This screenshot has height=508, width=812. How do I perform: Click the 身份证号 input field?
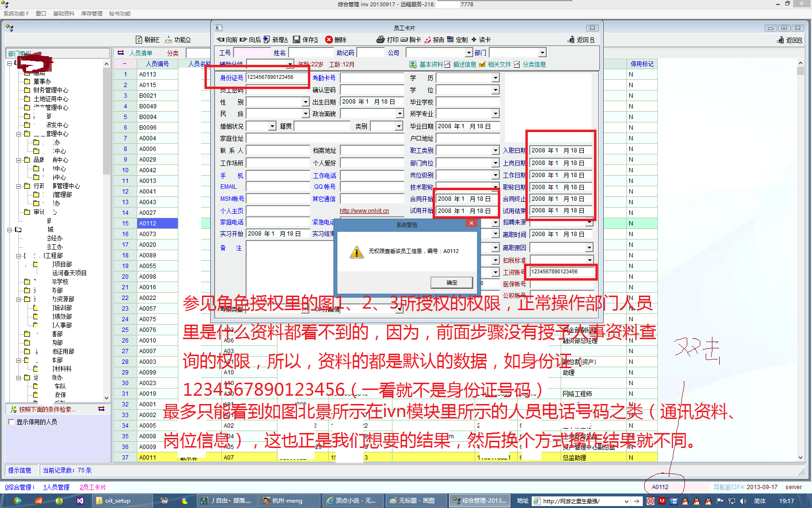pos(276,77)
